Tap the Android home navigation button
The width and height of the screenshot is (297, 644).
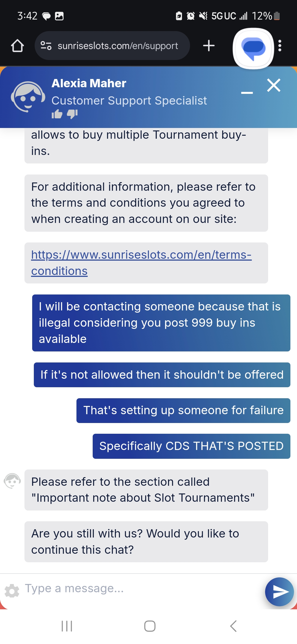click(x=150, y=626)
